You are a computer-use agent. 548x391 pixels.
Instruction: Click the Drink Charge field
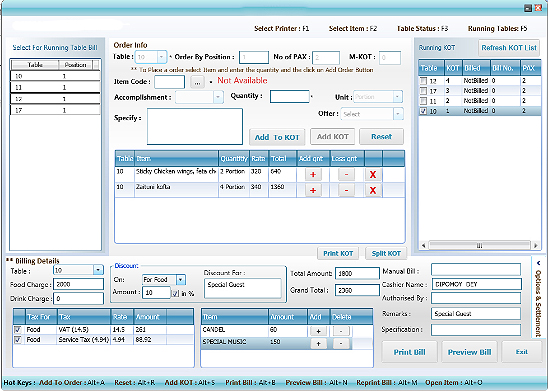(x=79, y=298)
